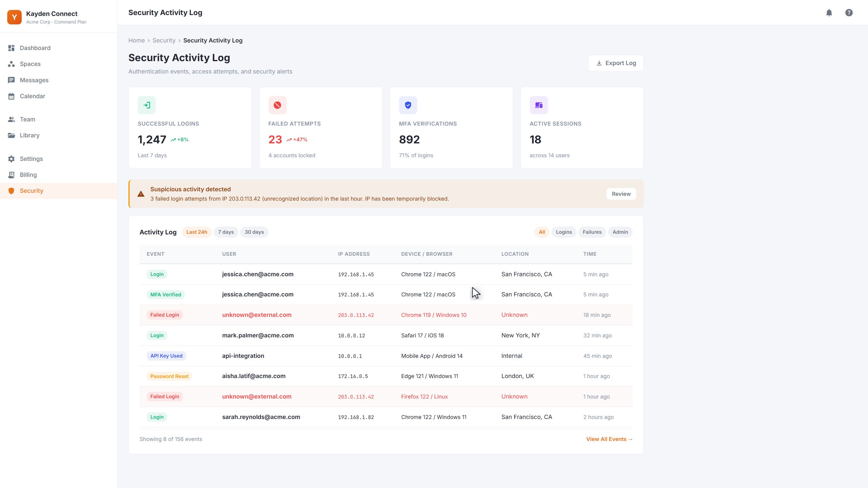Filter the log by Admin events
Viewport: 868px width, 488px height.
click(620, 232)
